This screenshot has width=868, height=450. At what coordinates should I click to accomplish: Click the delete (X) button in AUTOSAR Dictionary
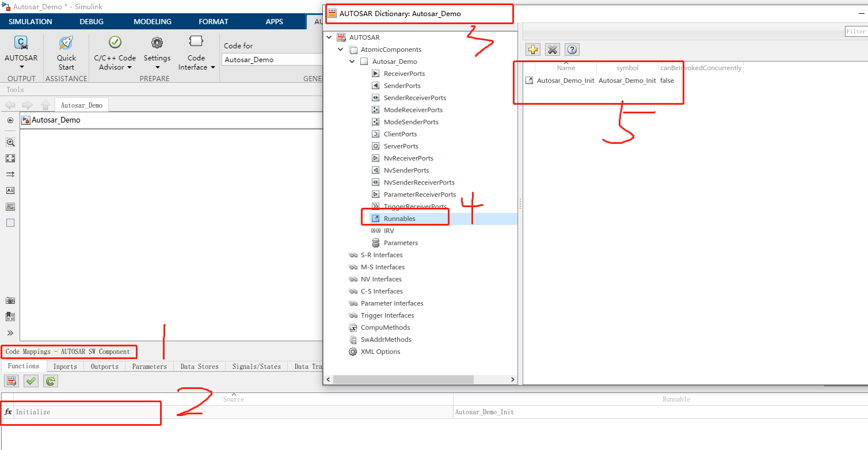(x=553, y=49)
